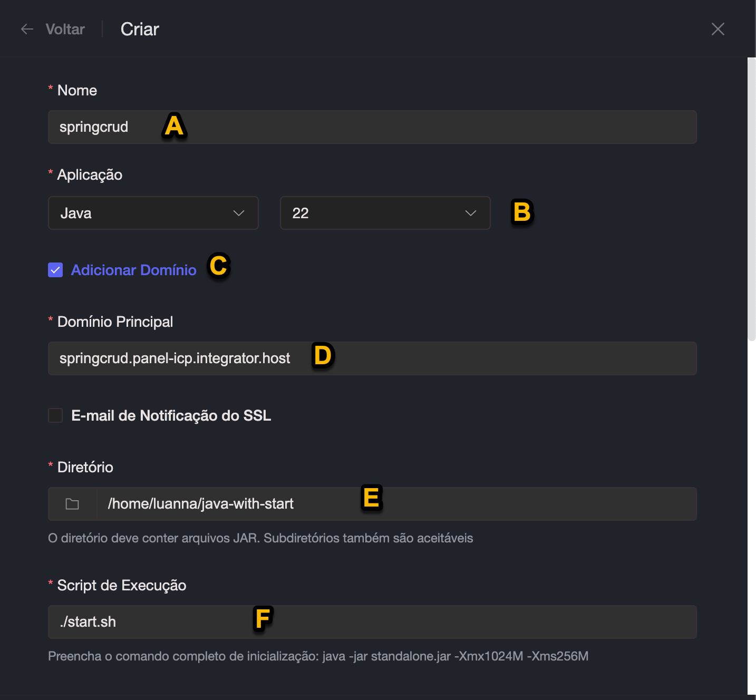This screenshot has height=700, width=756.
Task: Go back using the Voltar link
Action: coord(65,30)
